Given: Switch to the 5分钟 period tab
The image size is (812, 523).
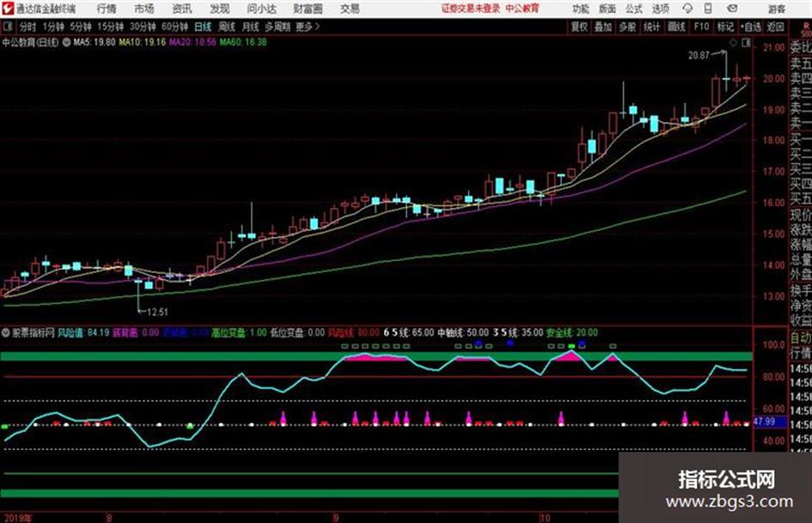Looking at the screenshot, I should pos(81,27).
